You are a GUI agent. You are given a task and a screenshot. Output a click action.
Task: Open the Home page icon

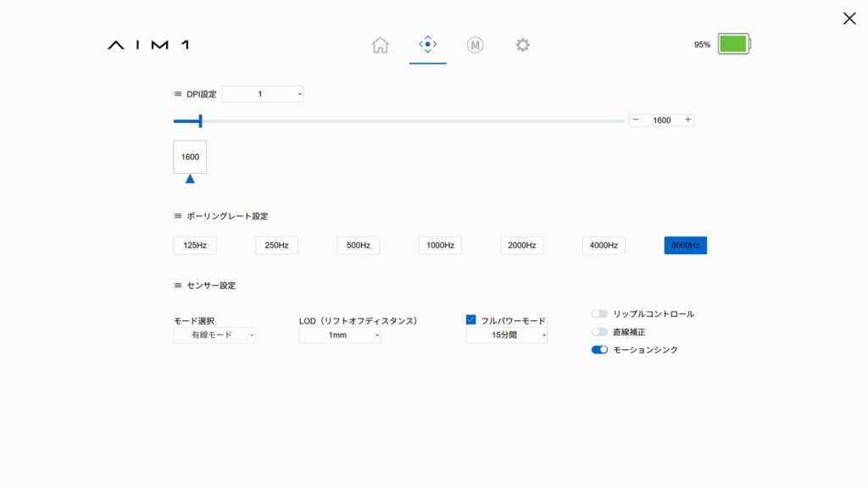point(380,45)
